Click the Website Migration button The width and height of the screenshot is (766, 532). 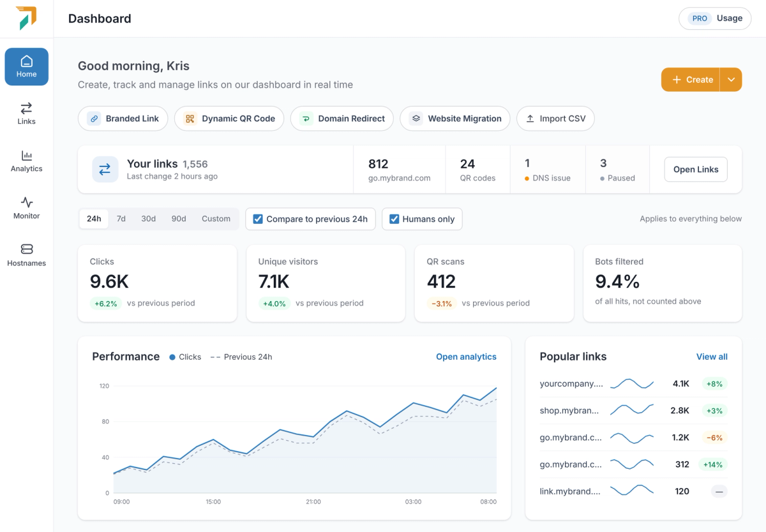455,119
